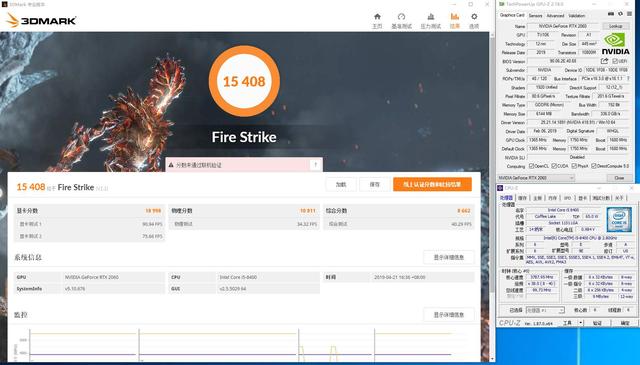This screenshot has height=365, width=640.
Task: Select the 处理器 (CPU) tab in CPU-Z
Action: (x=507, y=198)
